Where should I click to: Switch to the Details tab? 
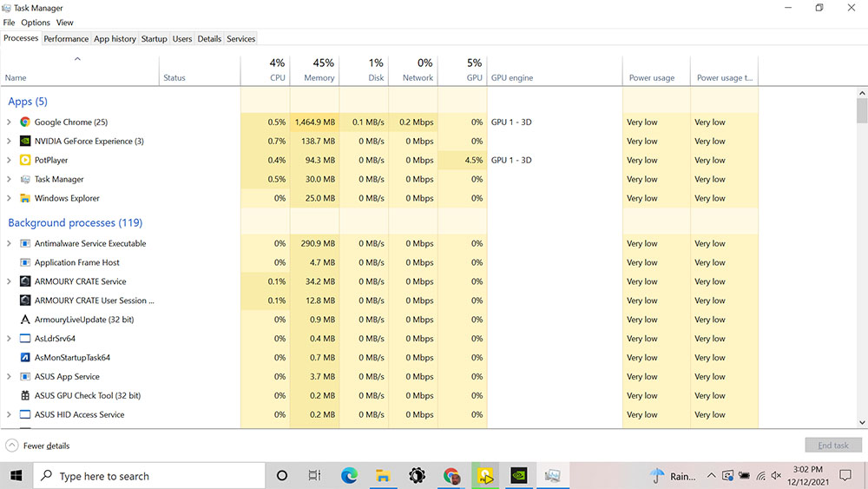click(x=209, y=39)
